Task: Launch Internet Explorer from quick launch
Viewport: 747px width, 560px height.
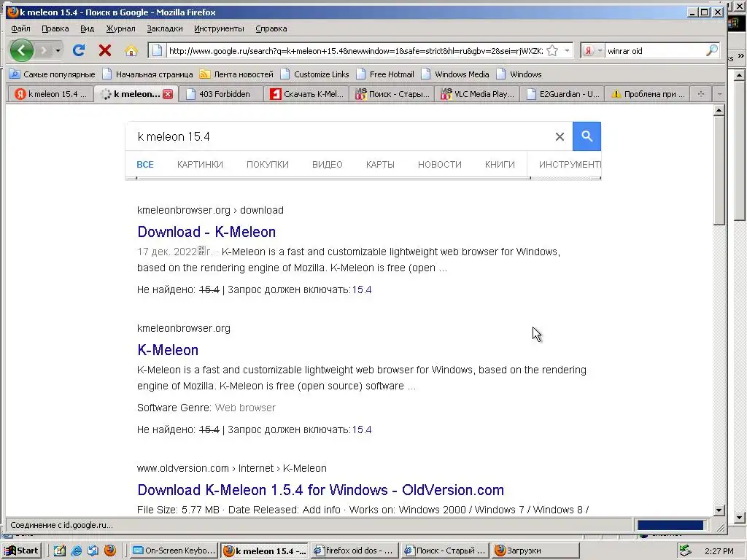Action: (76, 551)
